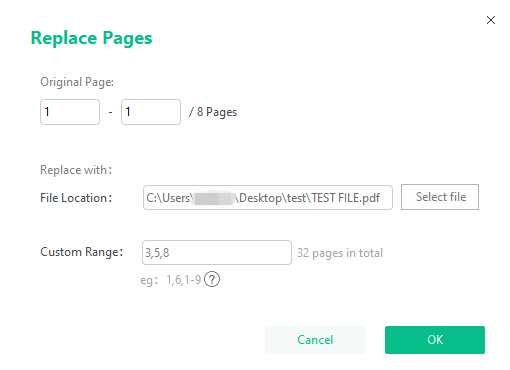Click the Original Page label
The image size is (510, 370).
[77, 82]
